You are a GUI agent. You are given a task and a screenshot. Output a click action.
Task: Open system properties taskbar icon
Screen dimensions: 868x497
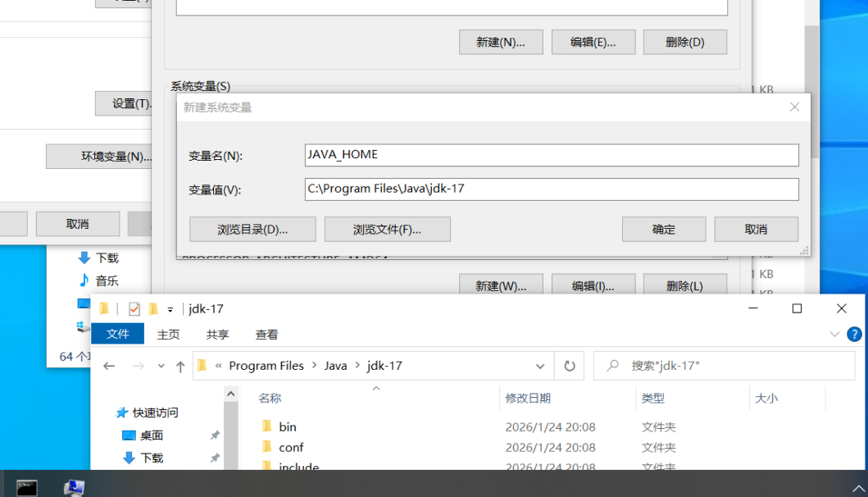[74, 487]
